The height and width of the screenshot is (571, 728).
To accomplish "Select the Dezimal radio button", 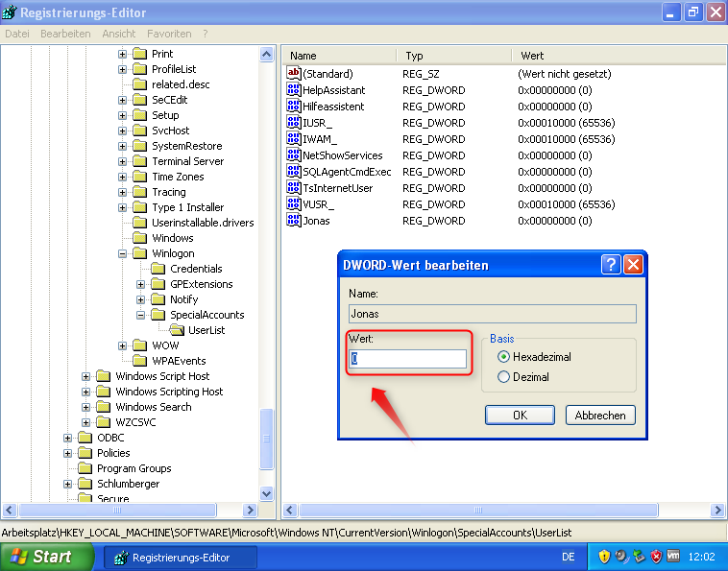I will 503,376.
